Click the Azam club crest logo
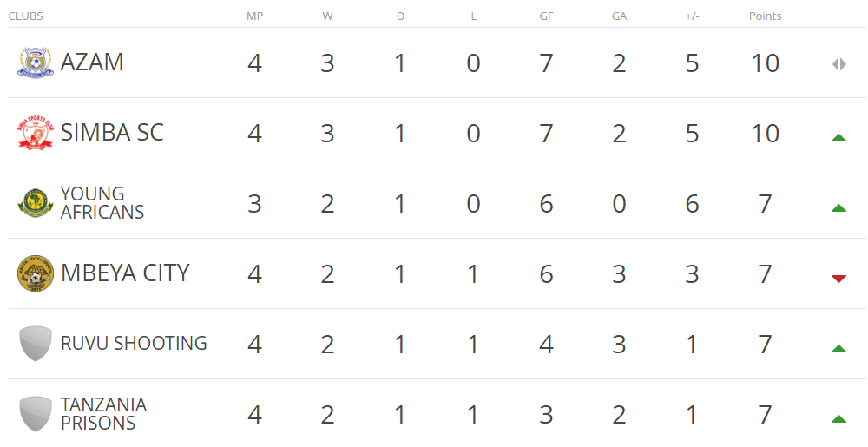 [36, 62]
